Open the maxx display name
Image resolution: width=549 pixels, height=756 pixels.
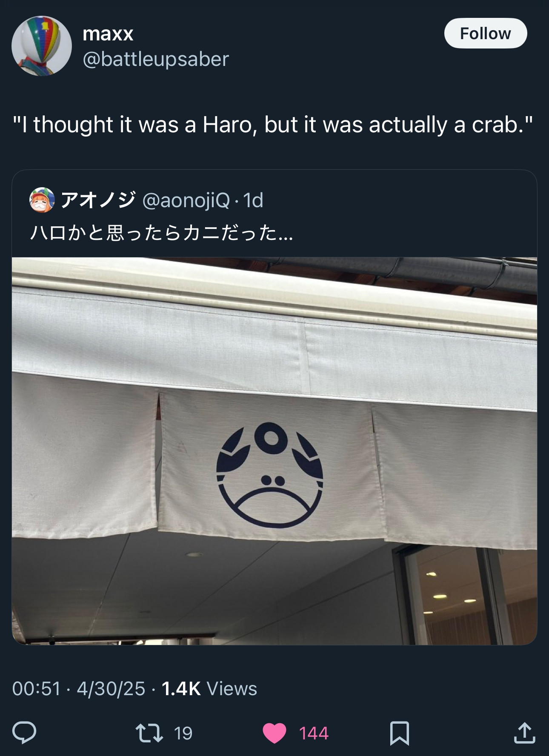pos(108,34)
